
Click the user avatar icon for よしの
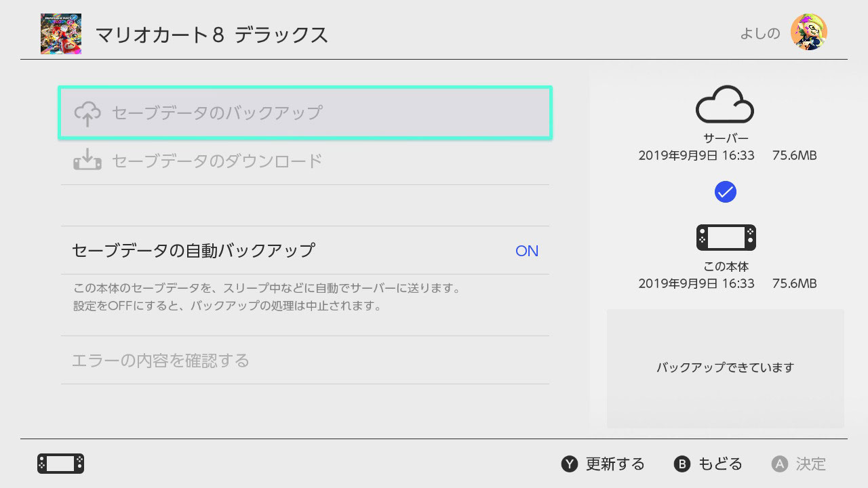[x=808, y=33]
